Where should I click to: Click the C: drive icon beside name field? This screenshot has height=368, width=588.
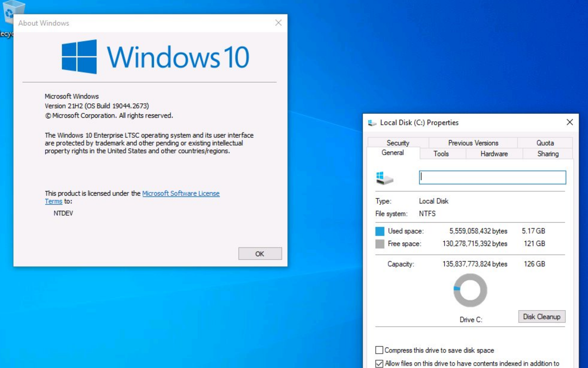[384, 178]
